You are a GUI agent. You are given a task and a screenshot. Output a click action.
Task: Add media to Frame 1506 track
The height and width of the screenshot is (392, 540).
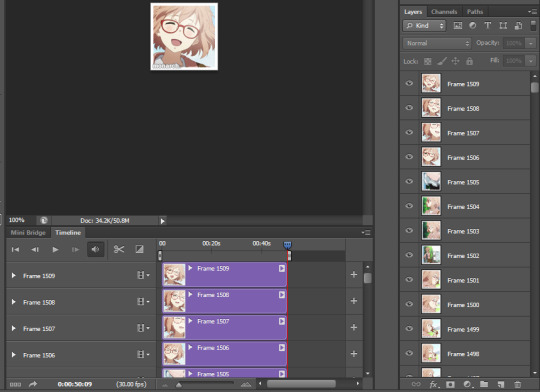(354, 354)
